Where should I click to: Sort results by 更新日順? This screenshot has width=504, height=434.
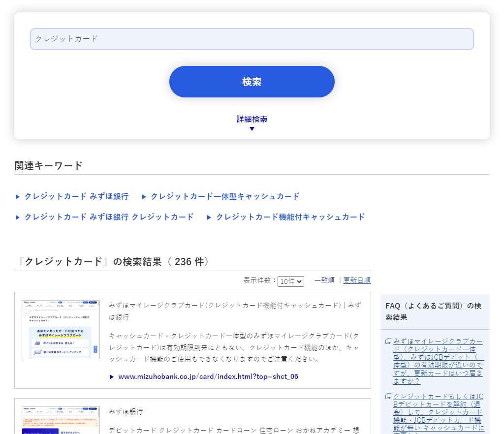357,280
